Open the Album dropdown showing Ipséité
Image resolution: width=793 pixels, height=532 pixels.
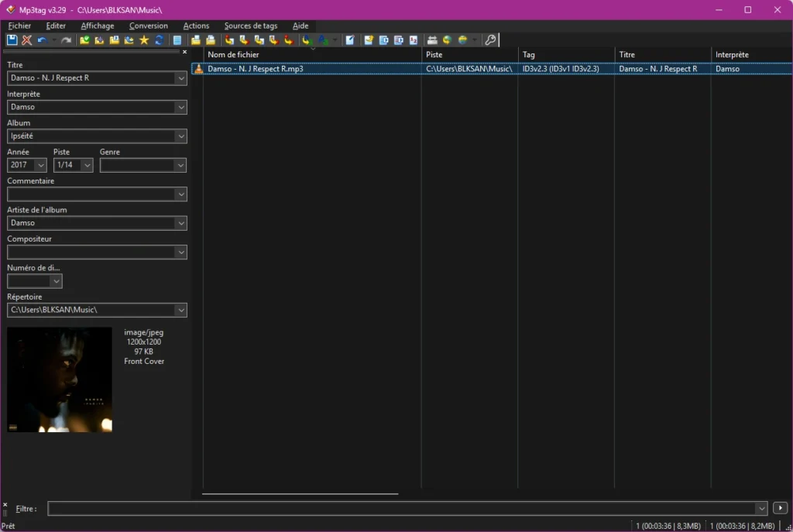coord(180,136)
